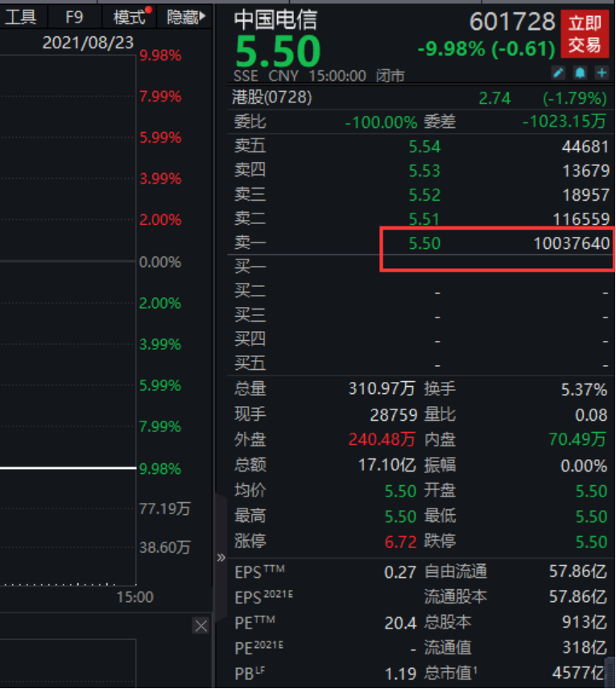Click the 外盘 value 240.48万
Image resolution: width=616 pixels, height=689 pixels.
382,439
